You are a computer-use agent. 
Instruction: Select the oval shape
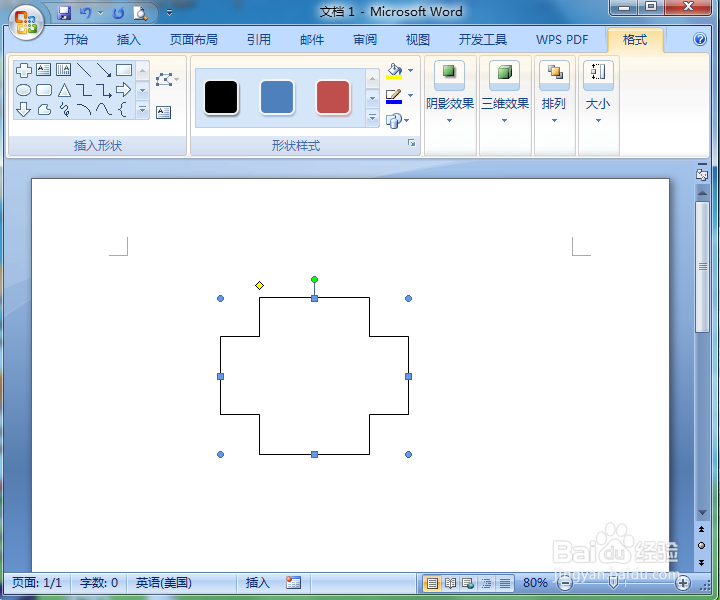pos(24,90)
